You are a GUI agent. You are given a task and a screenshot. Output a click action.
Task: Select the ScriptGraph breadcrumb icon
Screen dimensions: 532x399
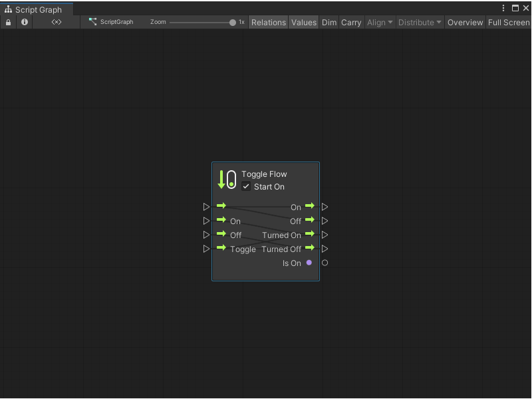[x=92, y=22]
